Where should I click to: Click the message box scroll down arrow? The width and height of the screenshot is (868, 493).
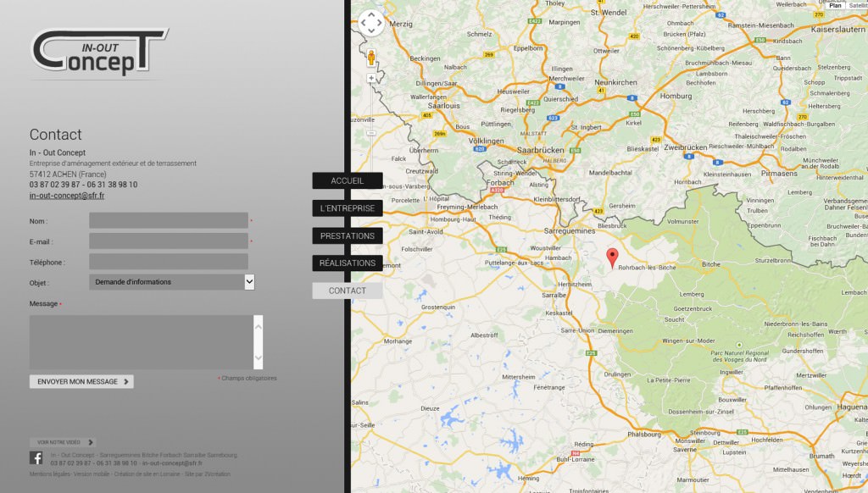point(258,358)
